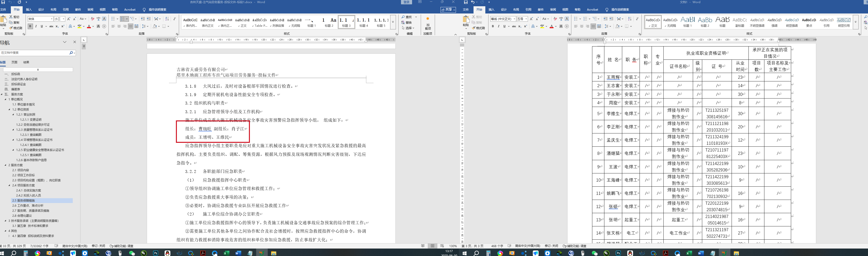Collapse the '2 服务方案' heading in navigation
Viewport: 868px width, 256px height.
point(5,165)
